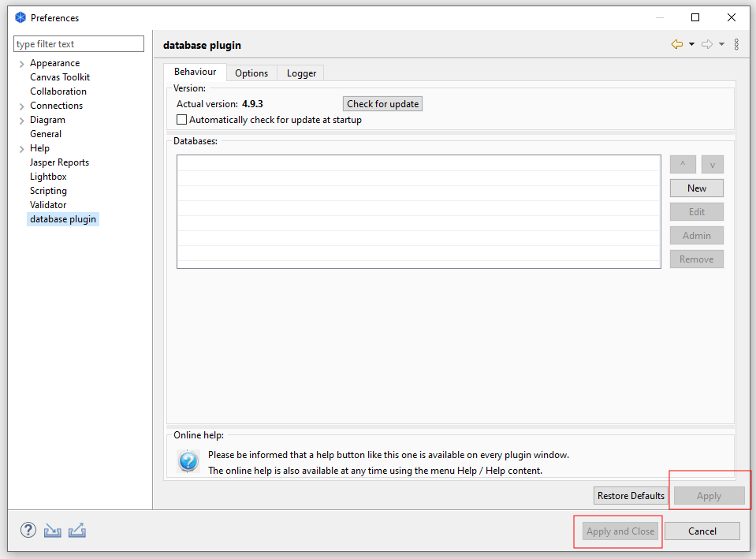The width and height of the screenshot is (756, 559).
Task: Click the yellow back navigation arrow
Action: pos(676,44)
